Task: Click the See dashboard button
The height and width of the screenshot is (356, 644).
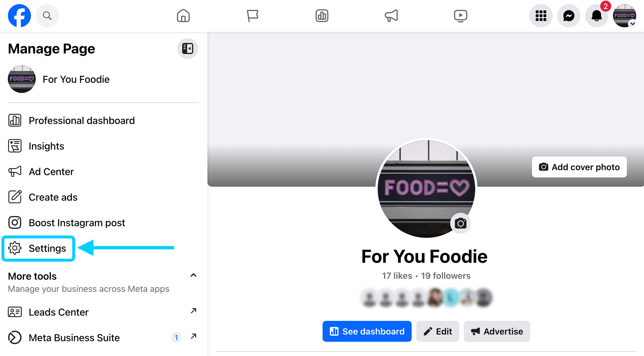Action: tap(367, 331)
